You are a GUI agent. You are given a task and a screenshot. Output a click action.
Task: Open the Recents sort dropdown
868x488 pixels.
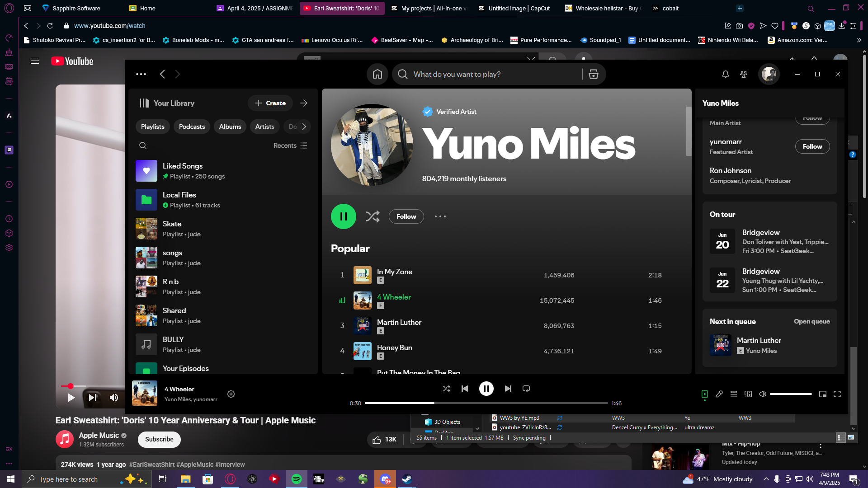pyautogui.click(x=290, y=145)
